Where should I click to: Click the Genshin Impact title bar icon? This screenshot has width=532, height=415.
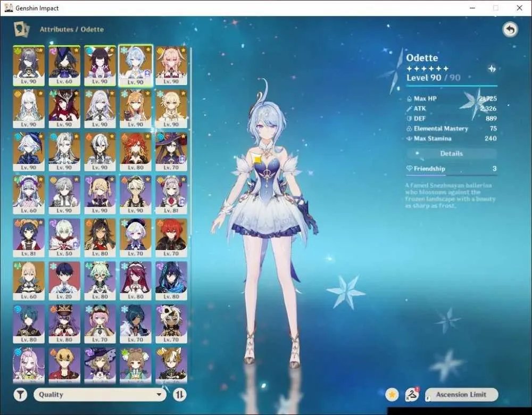[x=9, y=8]
